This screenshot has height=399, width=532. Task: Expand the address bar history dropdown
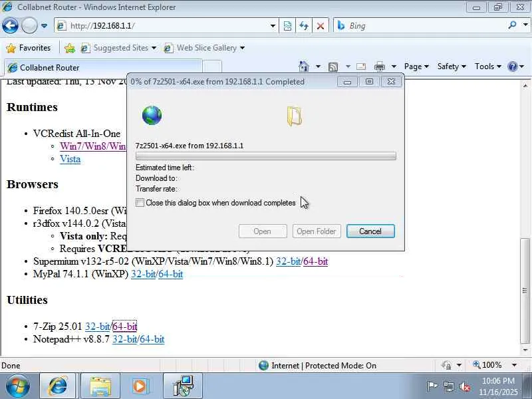[x=273, y=26]
